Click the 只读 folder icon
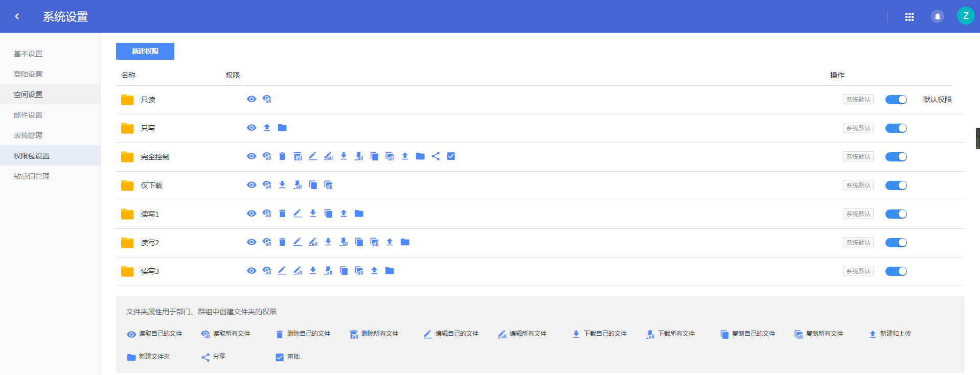Image resolution: width=980 pixels, height=375 pixels. (127, 100)
